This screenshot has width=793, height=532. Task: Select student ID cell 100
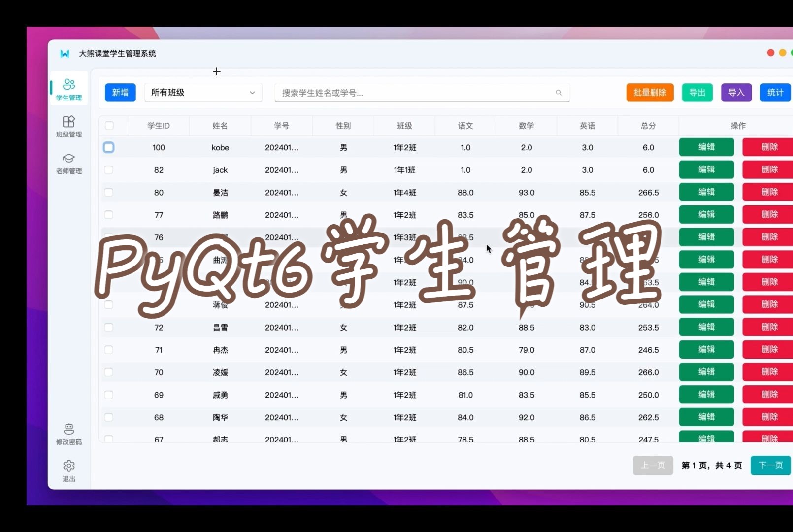(159, 147)
